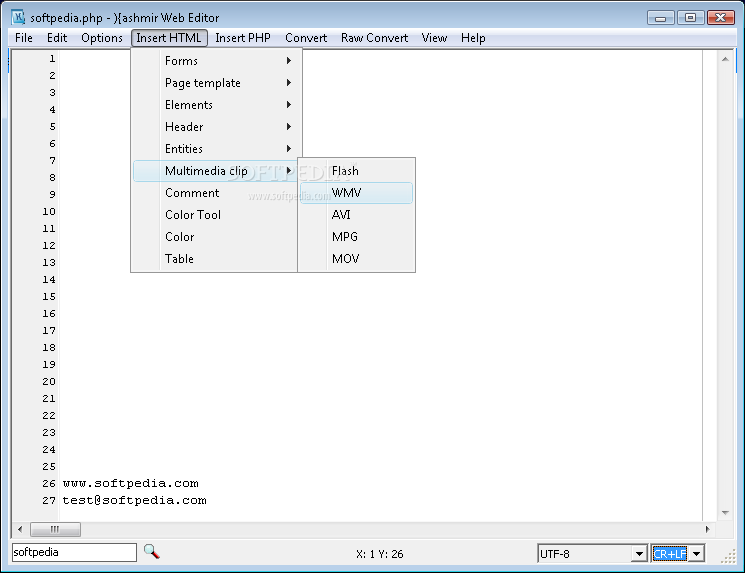The height and width of the screenshot is (573, 745).
Task: Click the Kashmir Web Editor title icon
Action: click(x=18, y=18)
